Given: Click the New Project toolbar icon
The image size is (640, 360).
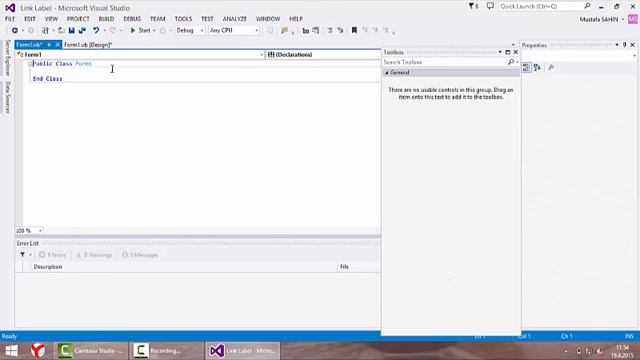Looking at the screenshot, I should (45, 31).
